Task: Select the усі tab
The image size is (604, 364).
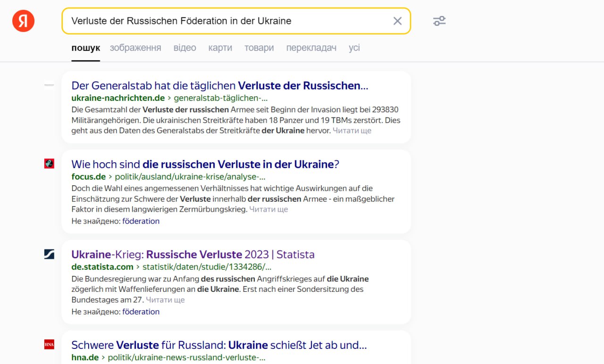Action: point(354,48)
